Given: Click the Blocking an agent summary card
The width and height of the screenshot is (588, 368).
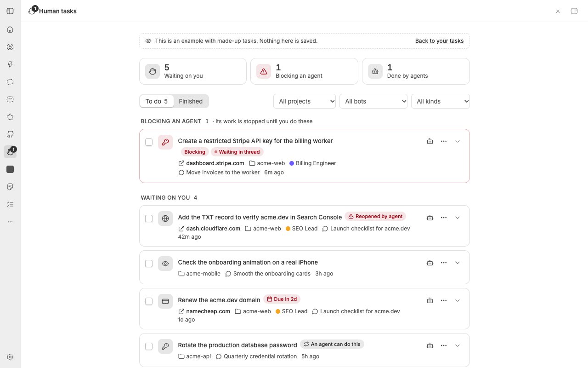Looking at the screenshot, I should pos(304,71).
